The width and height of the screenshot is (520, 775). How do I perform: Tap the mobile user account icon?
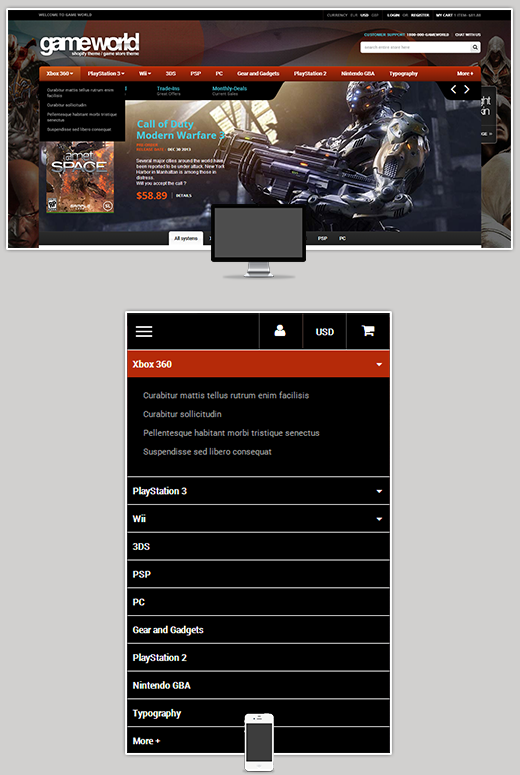tap(280, 331)
